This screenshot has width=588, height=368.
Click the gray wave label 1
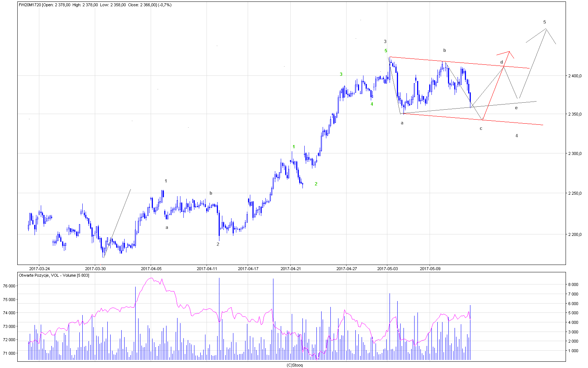pyautogui.click(x=166, y=181)
